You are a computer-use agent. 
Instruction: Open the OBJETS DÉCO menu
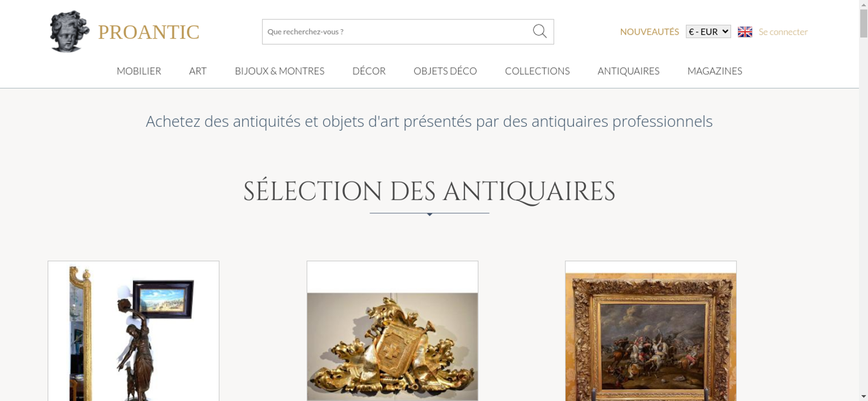pos(445,71)
